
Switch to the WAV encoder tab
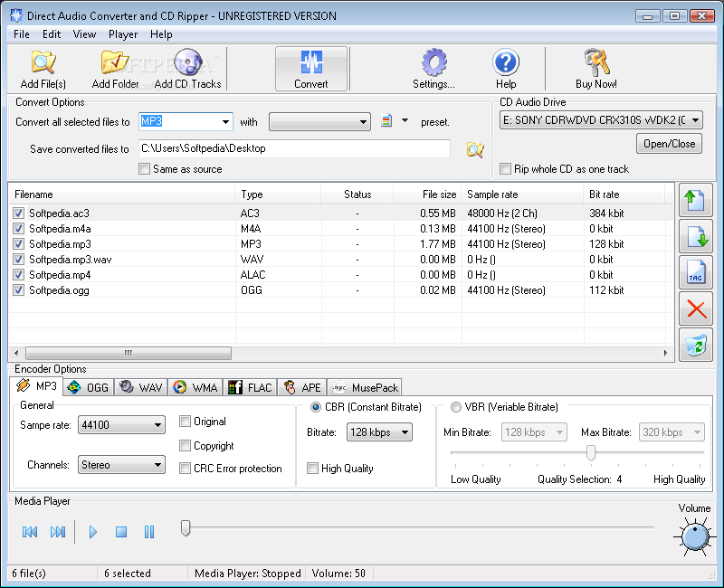[141, 388]
